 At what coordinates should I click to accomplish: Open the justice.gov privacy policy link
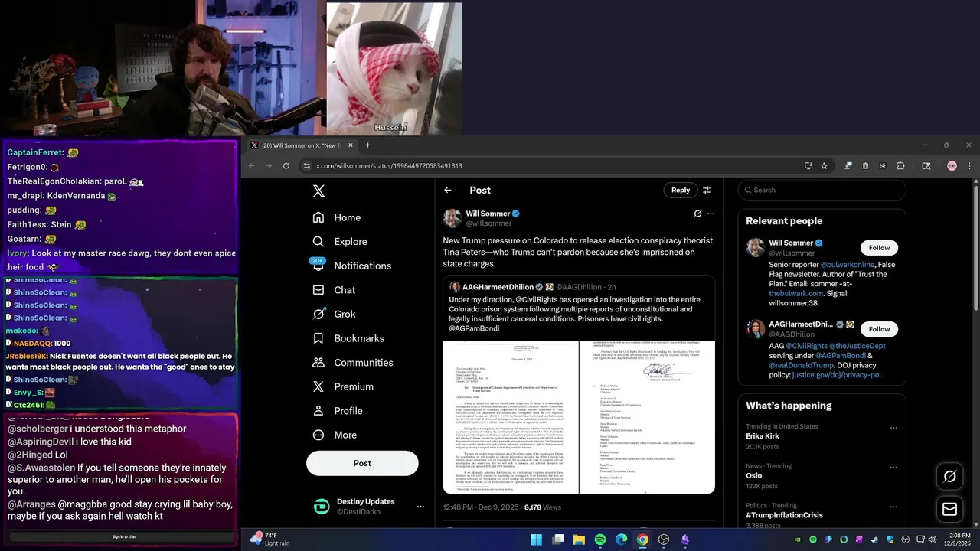coord(838,375)
